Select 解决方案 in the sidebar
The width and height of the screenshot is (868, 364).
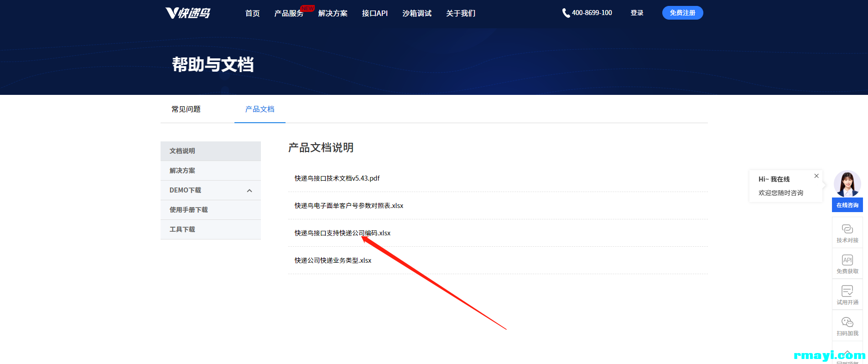(210, 171)
